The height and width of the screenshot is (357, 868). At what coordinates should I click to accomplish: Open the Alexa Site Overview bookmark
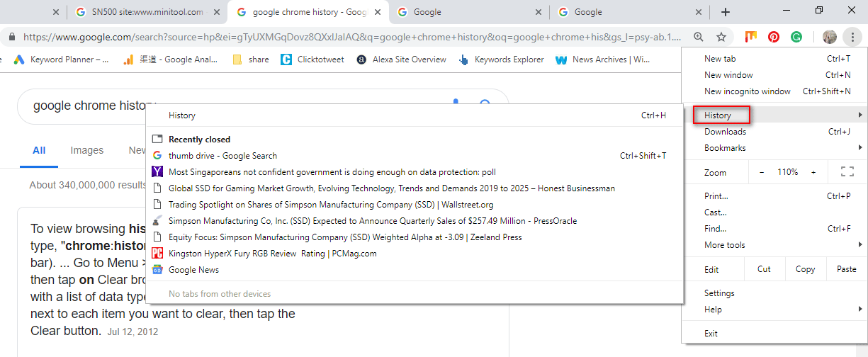(x=402, y=59)
